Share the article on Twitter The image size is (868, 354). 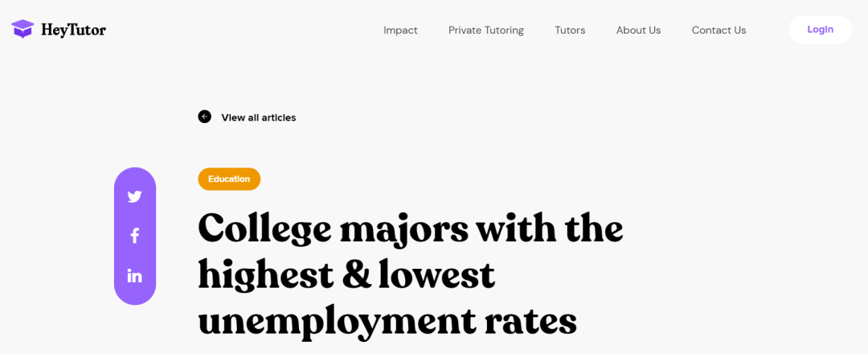coord(134,196)
